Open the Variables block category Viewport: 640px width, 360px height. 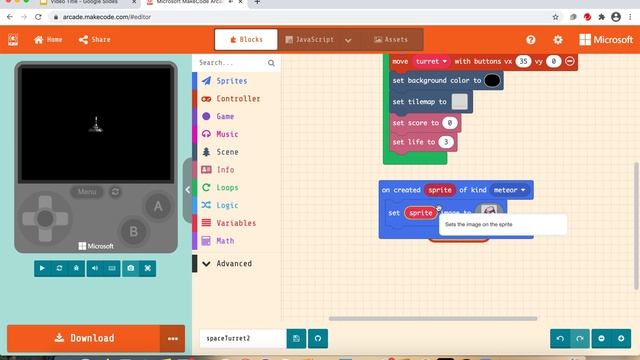[236, 223]
